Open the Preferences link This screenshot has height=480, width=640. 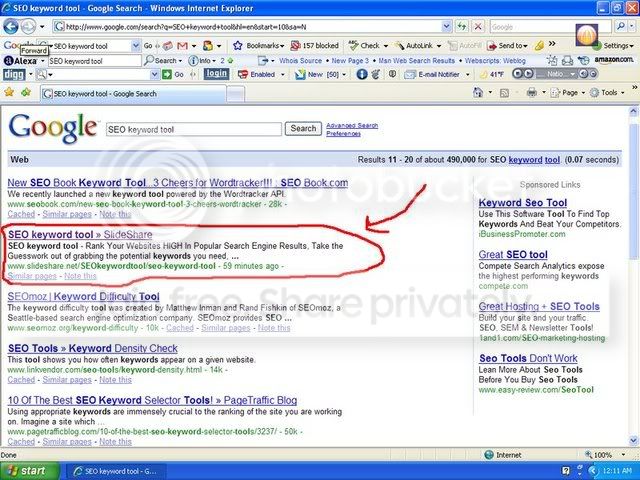[x=343, y=133]
